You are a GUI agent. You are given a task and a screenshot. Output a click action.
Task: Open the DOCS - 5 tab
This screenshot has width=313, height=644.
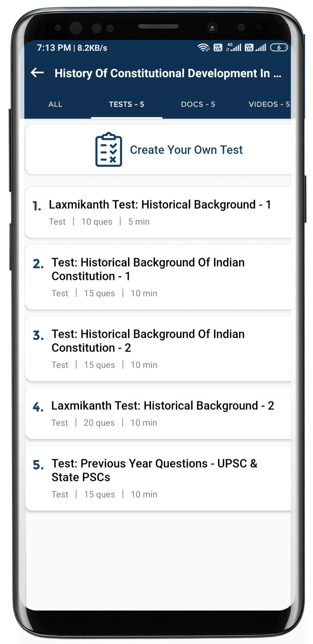[x=198, y=104]
